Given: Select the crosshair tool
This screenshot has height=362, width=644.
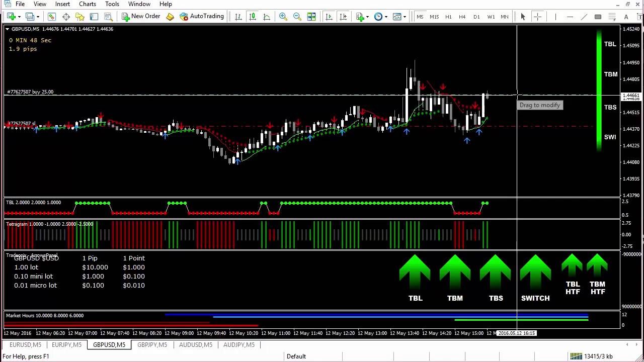Looking at the screenshot, I should pyautogui.click(x=537, y=17).
